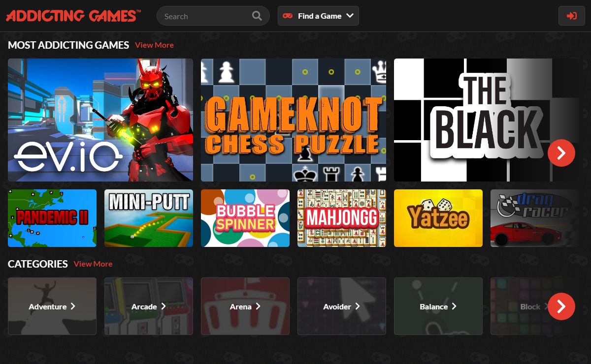The height and width of the screenshot is (364, 591).
Task: Click the login icon button
Action: (x=572, y=16)
